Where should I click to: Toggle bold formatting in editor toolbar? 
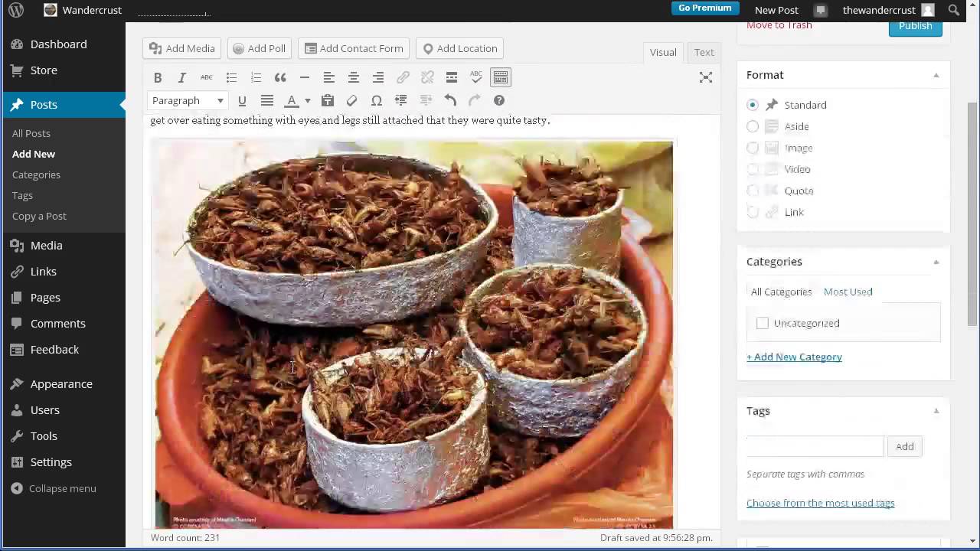[x=158, y=77]
